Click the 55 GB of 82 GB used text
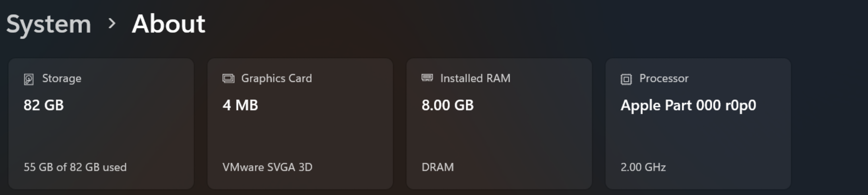Image resolution: width=868 pixels, height=195 pixels. click(x=75, y=167)
